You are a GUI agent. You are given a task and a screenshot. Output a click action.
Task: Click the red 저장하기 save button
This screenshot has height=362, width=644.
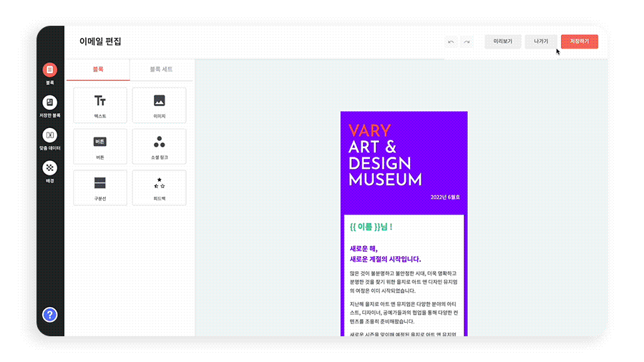580,41
